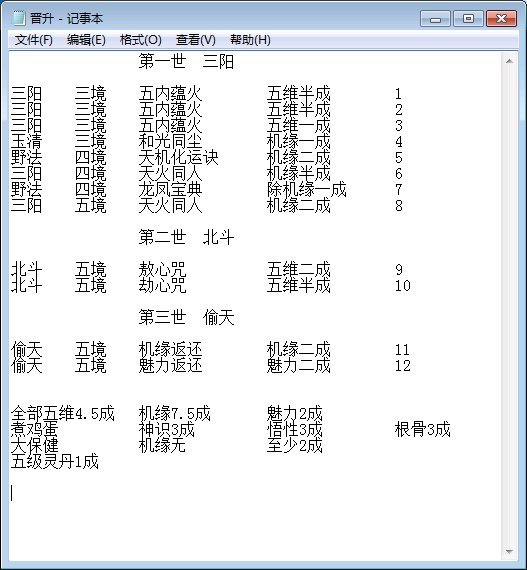Screen dimensions: 527x570
Task: Click the text 大保健
Action: (35, 445)
